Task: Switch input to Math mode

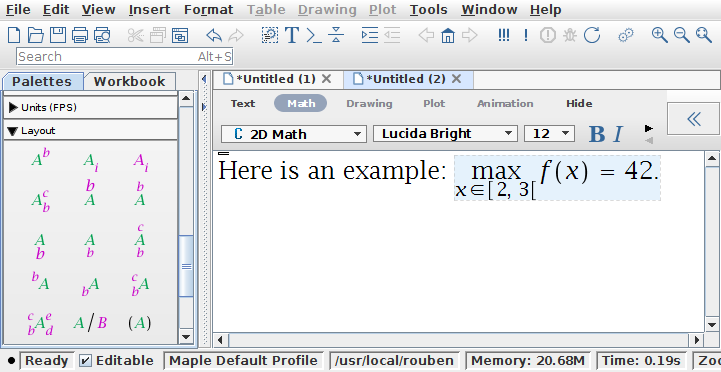Action: pos(301,103)
